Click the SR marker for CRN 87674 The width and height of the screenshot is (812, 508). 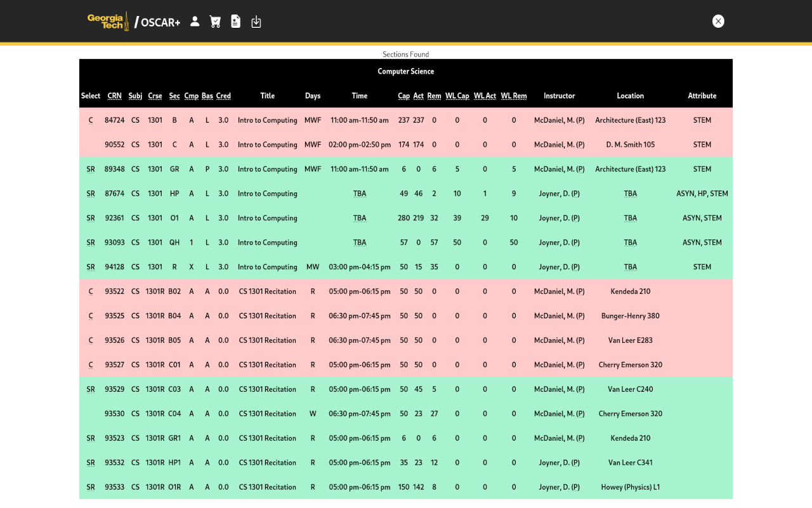[x=91, y=194]
